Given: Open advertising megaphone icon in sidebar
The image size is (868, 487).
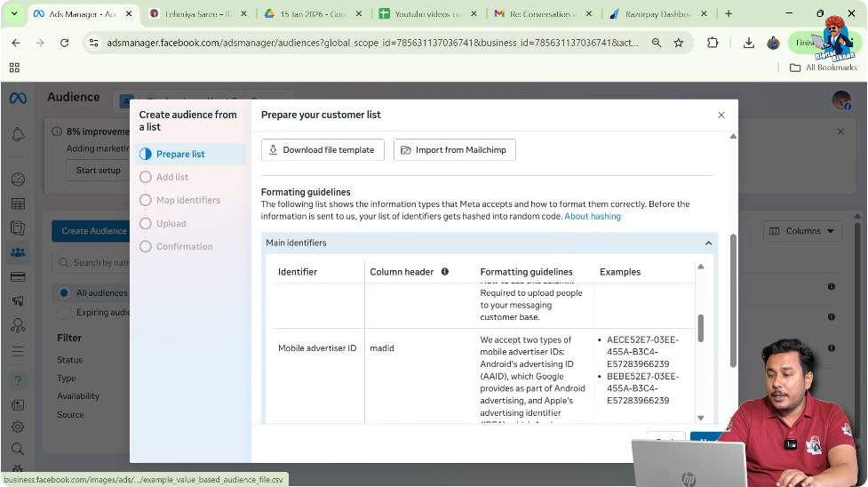Looking at the screenshot, I should click(x=18, y=301).
